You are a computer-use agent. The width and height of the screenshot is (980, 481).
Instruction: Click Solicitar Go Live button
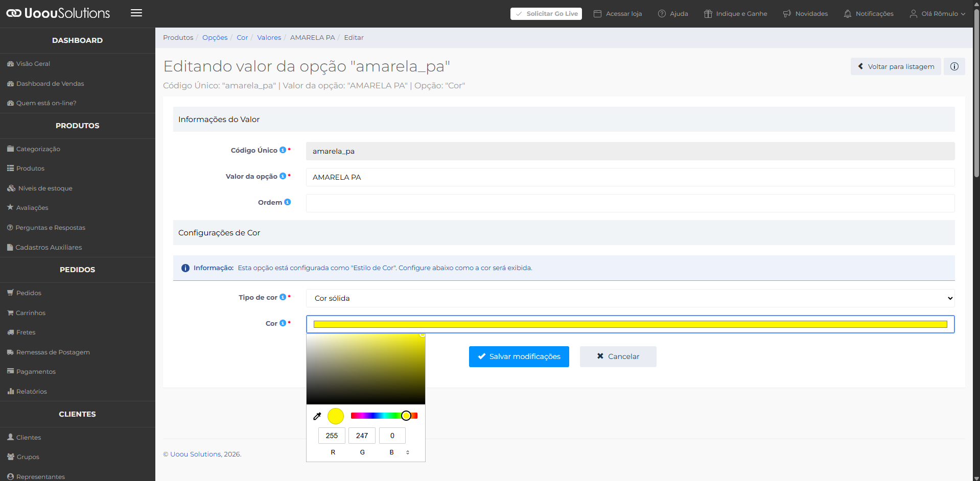coord(546,14)
